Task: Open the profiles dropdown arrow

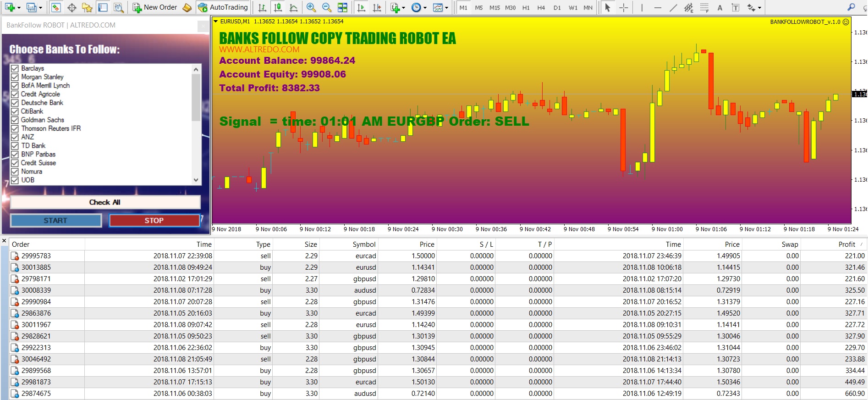Action: (40, 7)
